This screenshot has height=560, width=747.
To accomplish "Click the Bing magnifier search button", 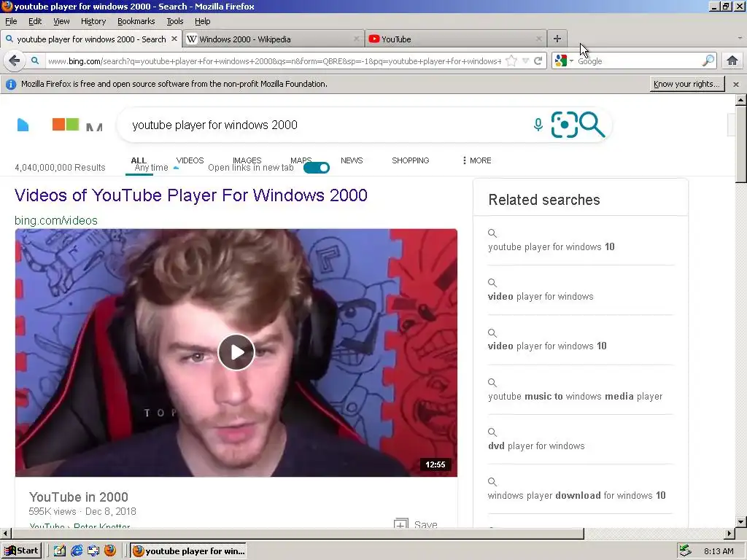I will 592,125.
